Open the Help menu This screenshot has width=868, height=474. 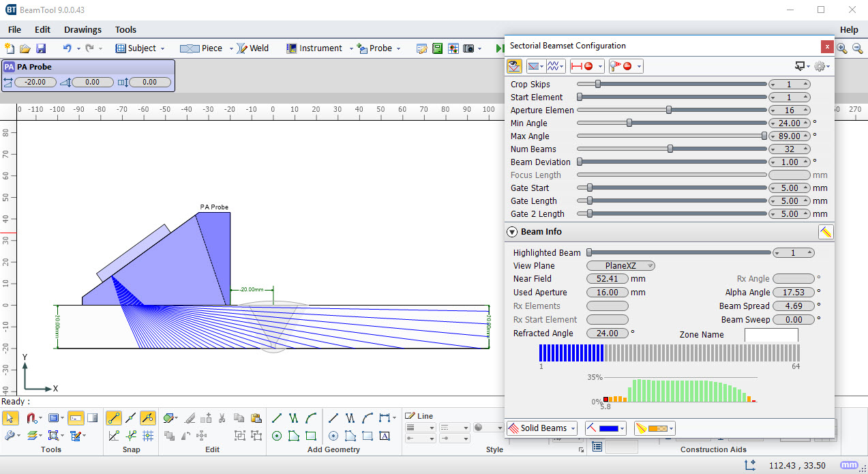[x=849, y=29]
